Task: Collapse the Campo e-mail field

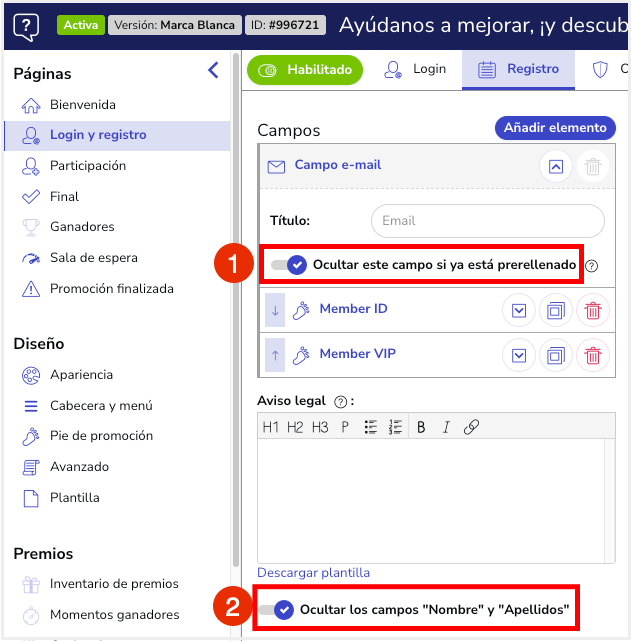Action: point(556,166)
